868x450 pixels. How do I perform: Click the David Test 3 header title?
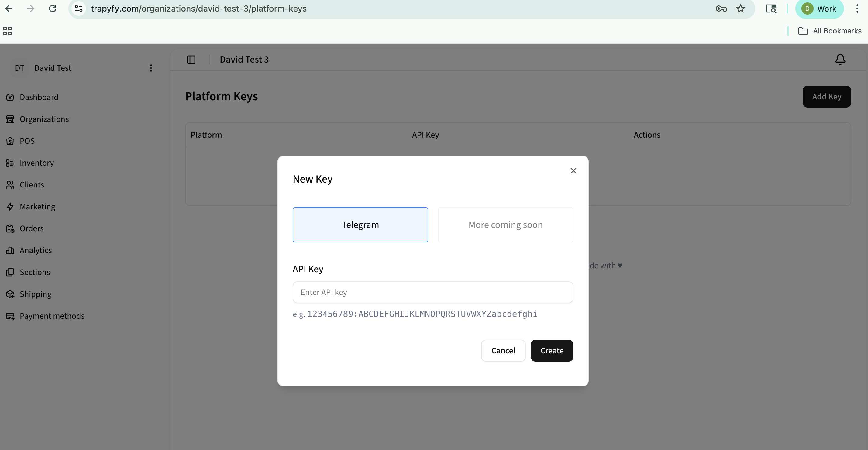click(x=244, y=60)
